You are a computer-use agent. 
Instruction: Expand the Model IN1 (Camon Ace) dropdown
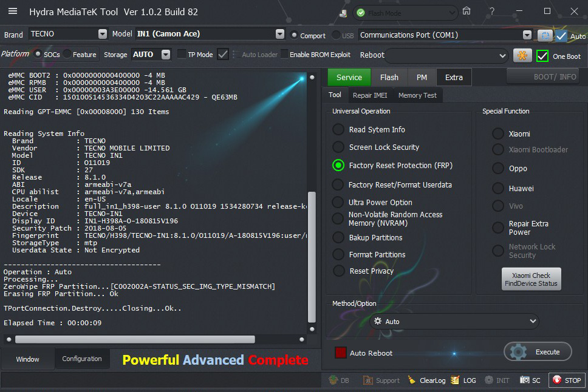(280, 34)
